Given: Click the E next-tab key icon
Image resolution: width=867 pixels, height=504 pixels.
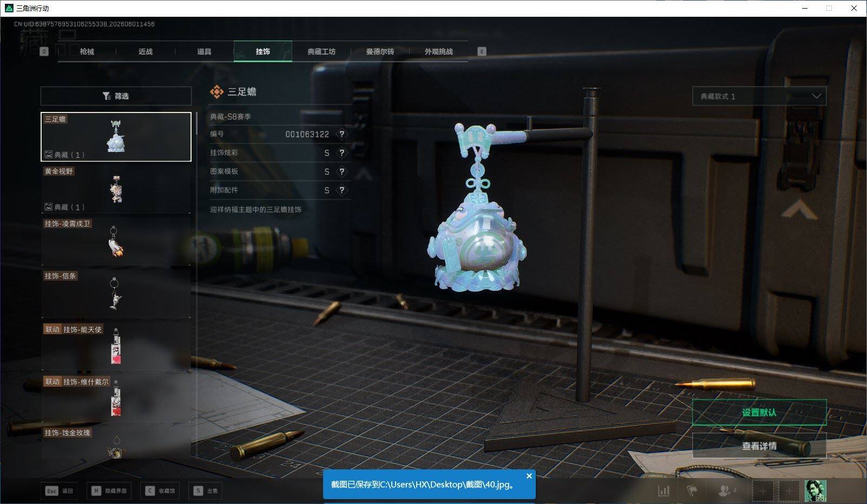Looking at the screenshot, I should tap(482, 51).
